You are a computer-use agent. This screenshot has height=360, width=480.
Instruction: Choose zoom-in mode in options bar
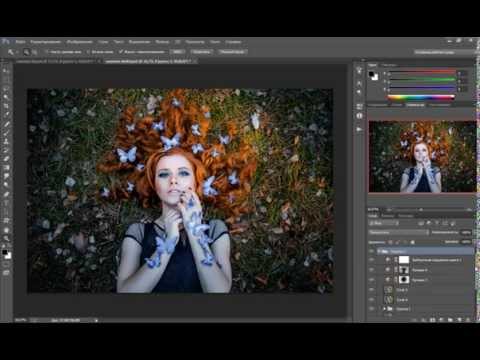coord(26,52)
